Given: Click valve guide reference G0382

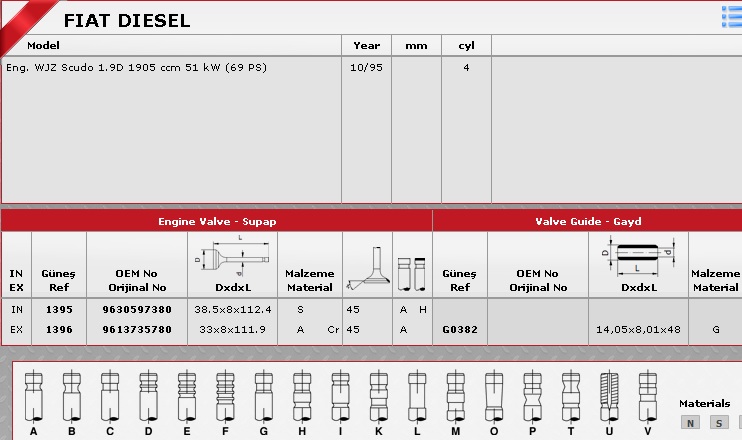Looking at the screenshot, I should [459, 329].
